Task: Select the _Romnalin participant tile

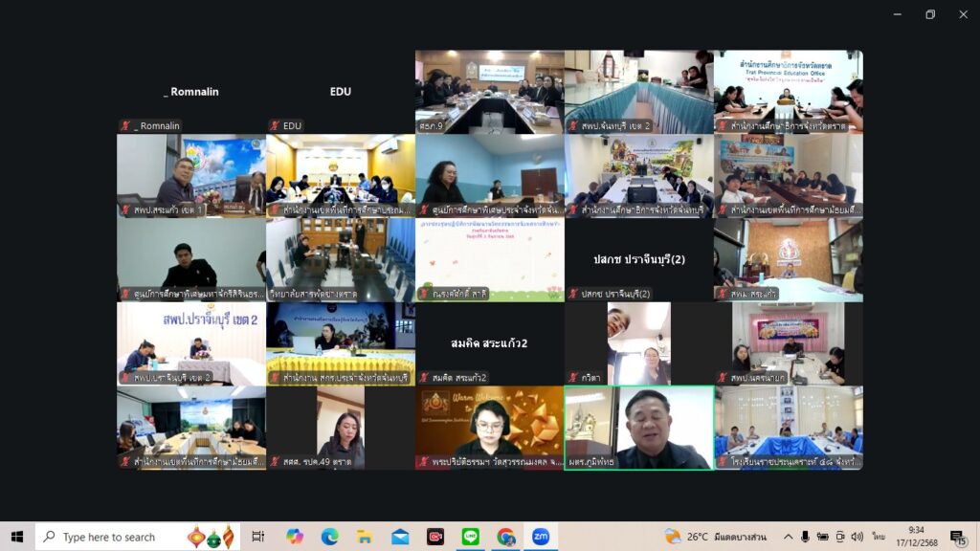Action: (191, 92)
